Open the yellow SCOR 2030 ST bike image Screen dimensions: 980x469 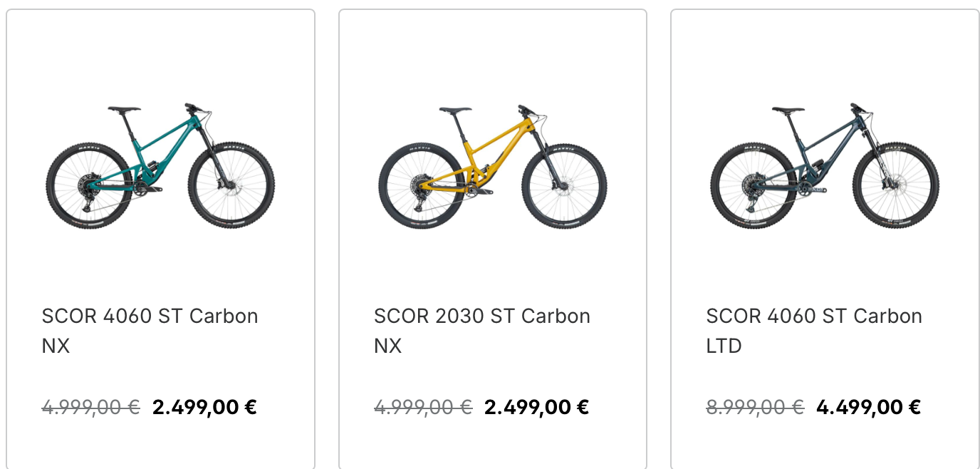(x=492, y=166)
